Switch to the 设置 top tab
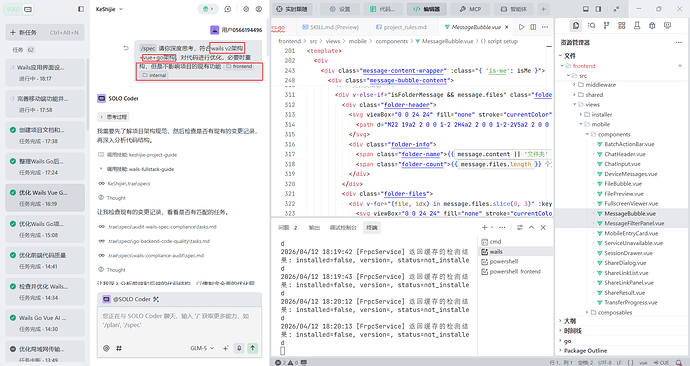This screenshot has height=366, width=690. click(x=340, y=9)
